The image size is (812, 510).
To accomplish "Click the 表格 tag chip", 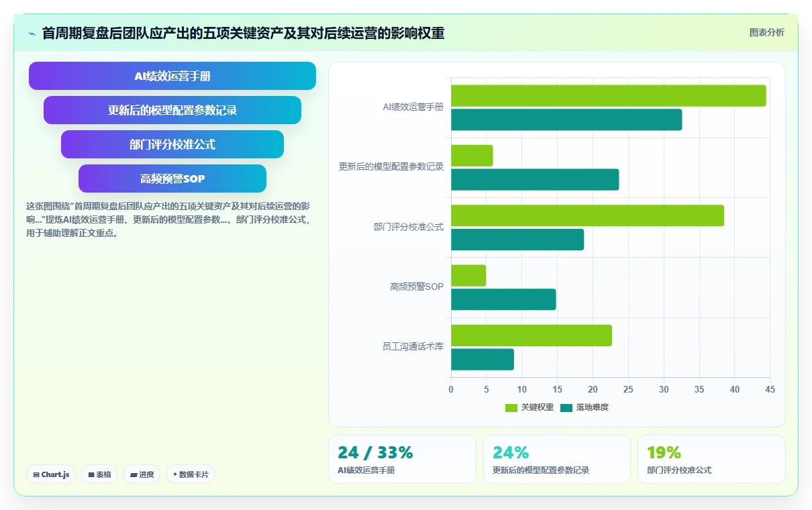I will coord(99,474).
